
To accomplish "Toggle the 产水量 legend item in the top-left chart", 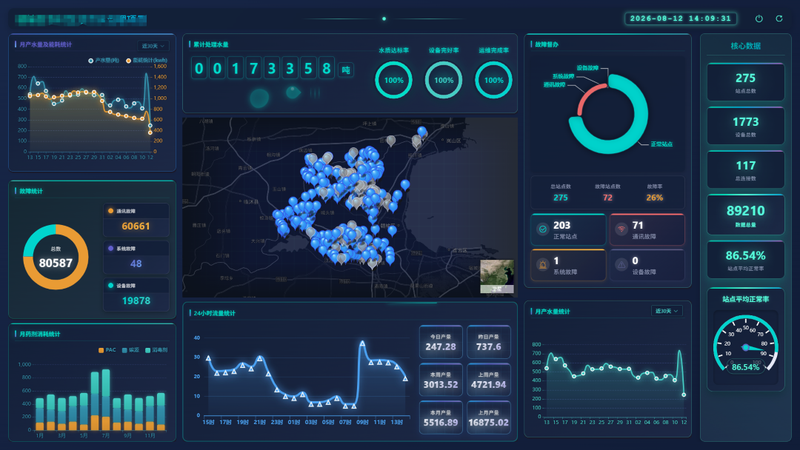I will coord(104,60).
